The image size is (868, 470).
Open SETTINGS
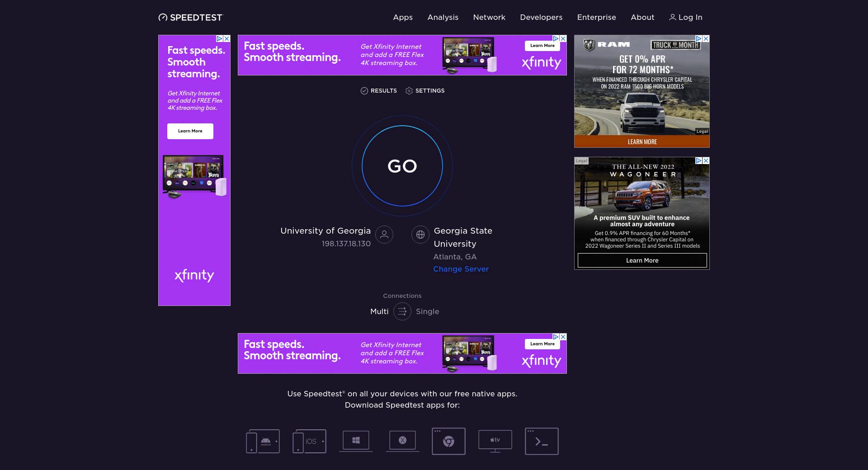coord(425,91)
